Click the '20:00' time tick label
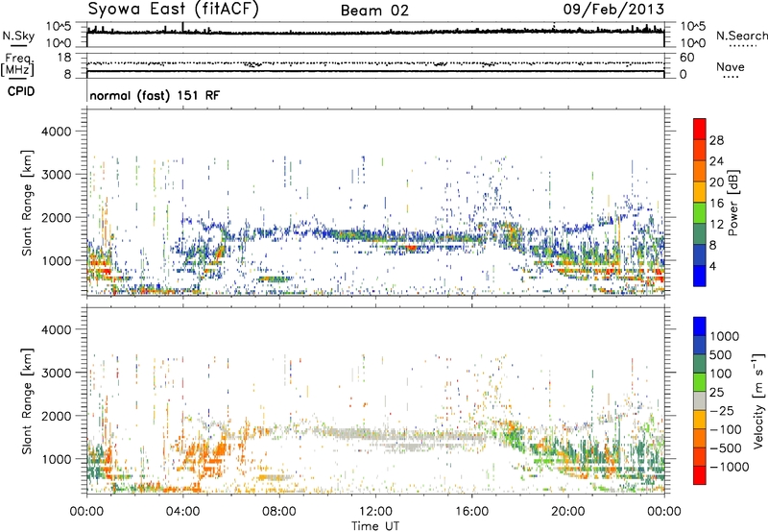Screen dimensions: 768x532 tap(567, 512)
